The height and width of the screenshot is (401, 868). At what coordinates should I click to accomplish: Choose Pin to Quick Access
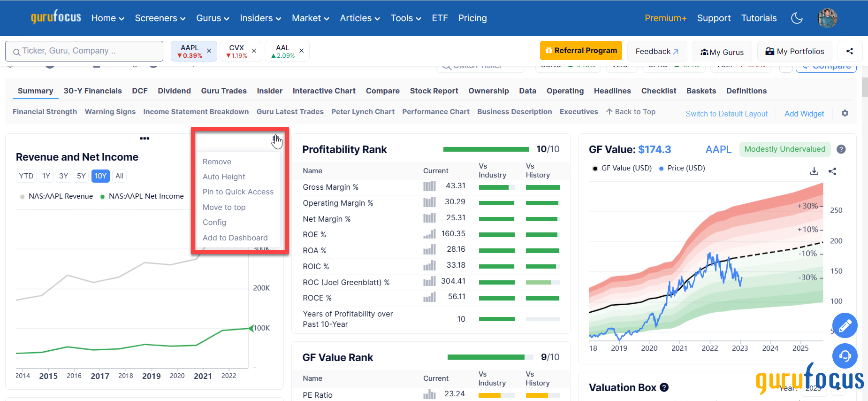click(238, 192)
